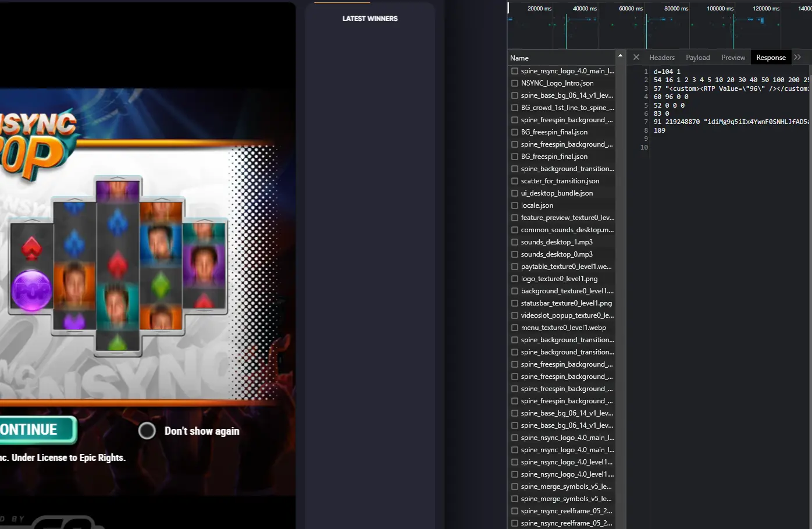Check the logo_texture0_level1.png checkbox
The height and width of the screenshot is (529, 812).
[x=515, y=279]
